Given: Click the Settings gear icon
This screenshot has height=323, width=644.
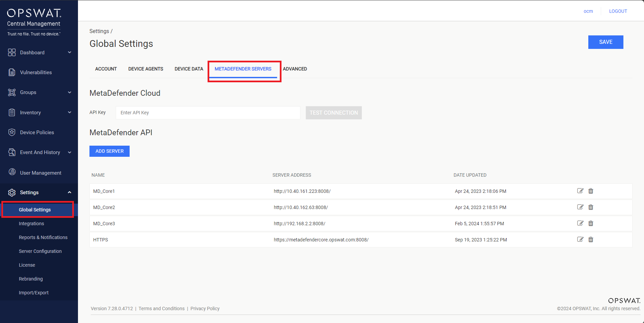Looking at the screenshot, I should [x=12, y=193].
